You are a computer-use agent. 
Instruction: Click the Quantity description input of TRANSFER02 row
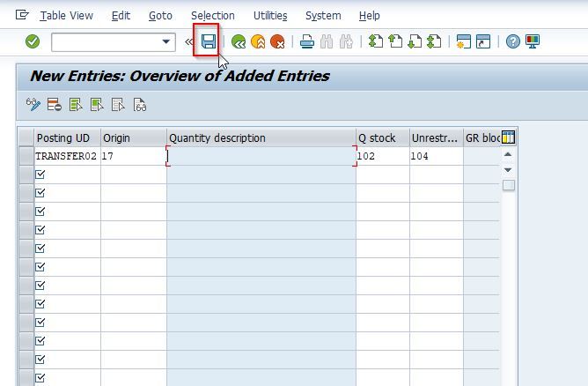pyautogui.click(x=261, y=156)
